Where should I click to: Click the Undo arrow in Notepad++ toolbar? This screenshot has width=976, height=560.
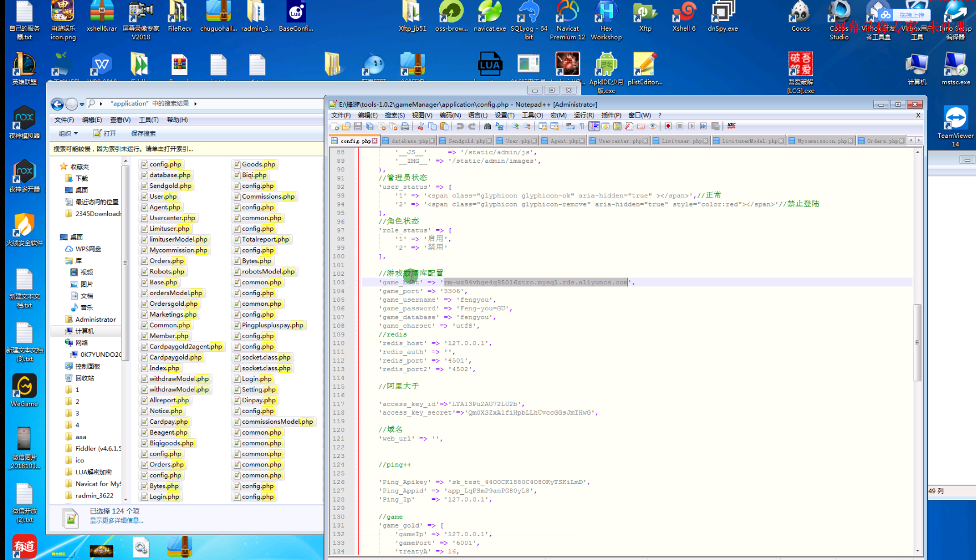pyautogui.click(x=460, y=127)
